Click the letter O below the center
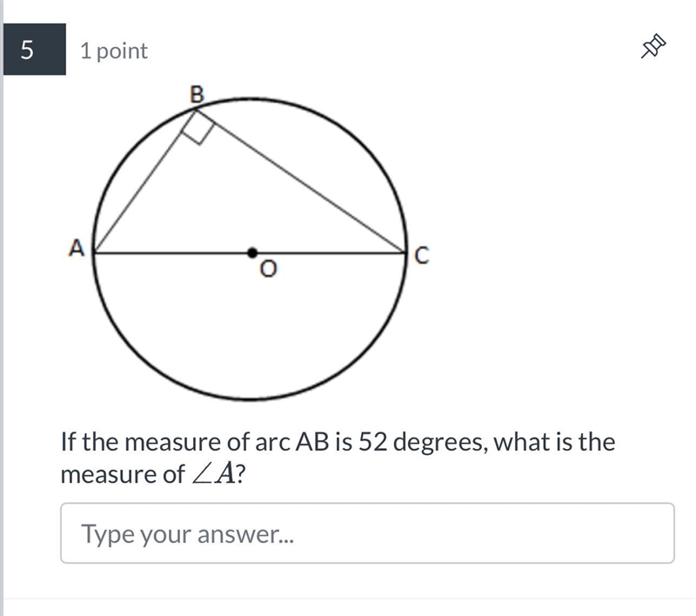The height and width of the screenshot is (616, 696). click(268, 269)
